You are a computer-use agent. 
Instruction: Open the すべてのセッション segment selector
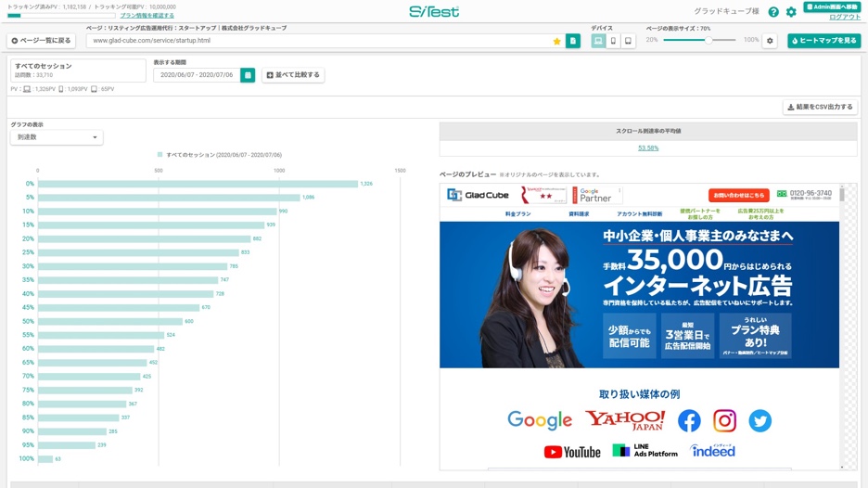coord(78,71)
